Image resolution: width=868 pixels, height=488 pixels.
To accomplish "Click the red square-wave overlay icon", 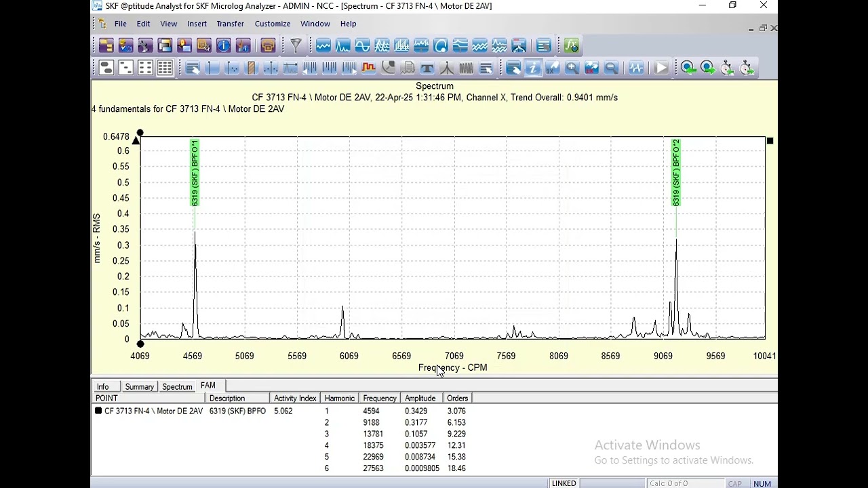I will pyautogui.click(x=369, y=68).
